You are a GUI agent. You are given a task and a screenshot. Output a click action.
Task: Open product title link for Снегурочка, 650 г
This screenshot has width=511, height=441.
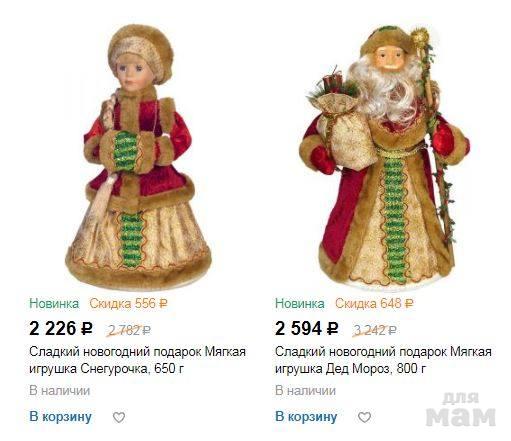point(137,360)
